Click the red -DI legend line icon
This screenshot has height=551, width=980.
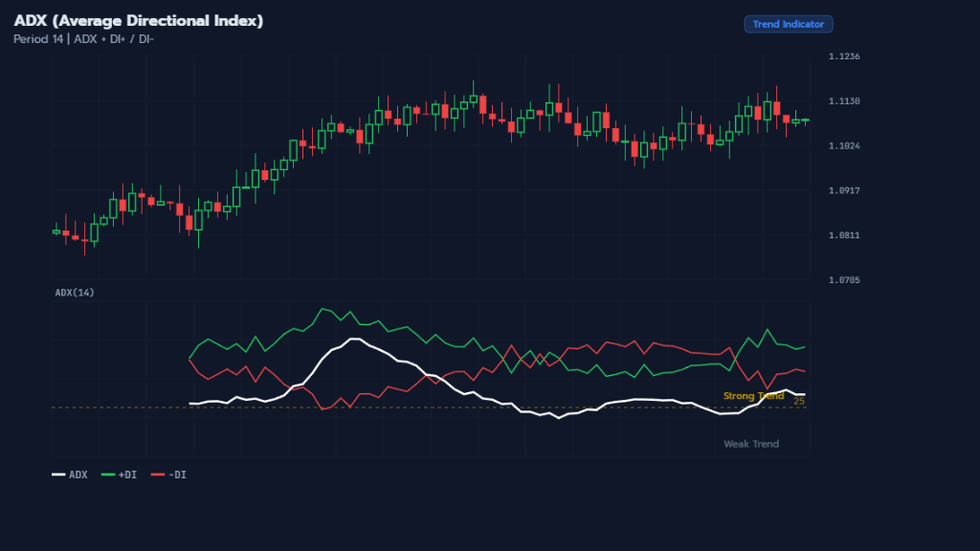pyautogui.click(x=160, y=474)
